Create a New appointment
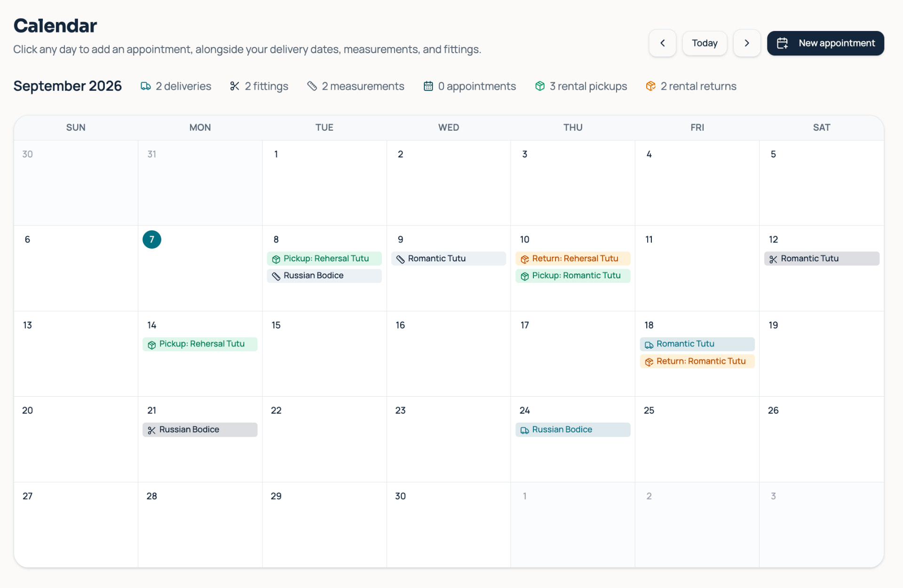This screenshot has height=588, width=903. (825, 43)
